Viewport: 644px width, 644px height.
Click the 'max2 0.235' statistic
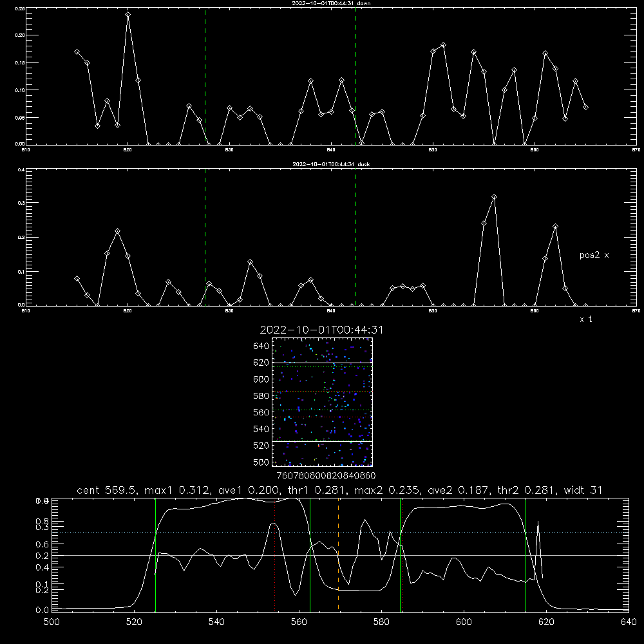388,490
